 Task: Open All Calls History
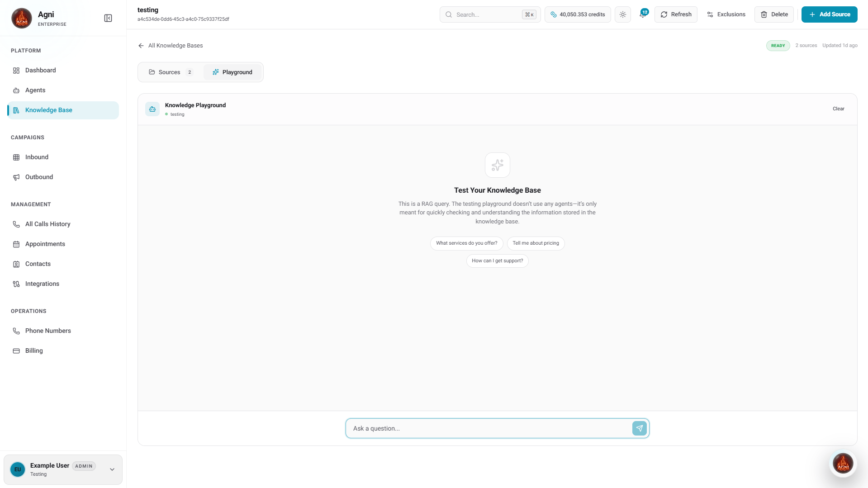coord(63,224)
